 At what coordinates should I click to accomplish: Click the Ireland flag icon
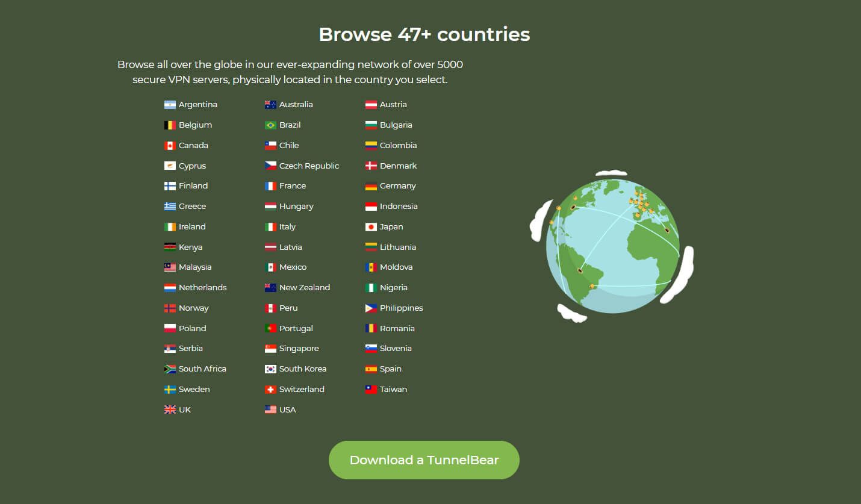pos(170,227)
